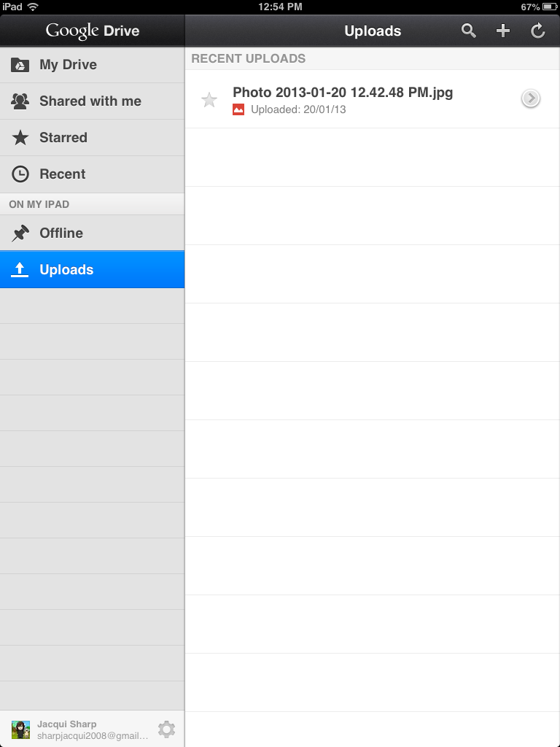Open settings gear icon
The image size is (560, 747).
167,729
